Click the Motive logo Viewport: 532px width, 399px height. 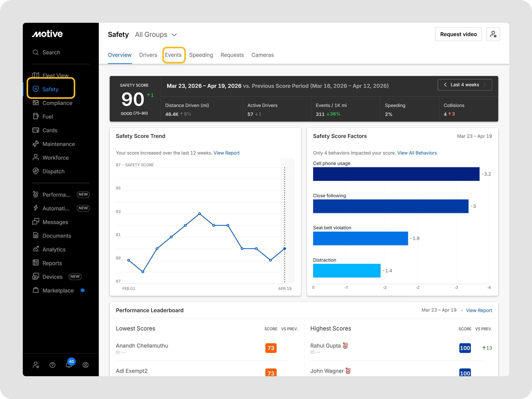(47, 34)
